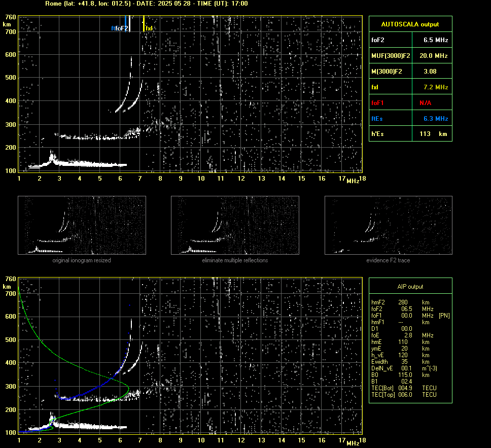Click the h'Es label in table
The height and width of the screenshot is (448, 491).
point(377,134)
